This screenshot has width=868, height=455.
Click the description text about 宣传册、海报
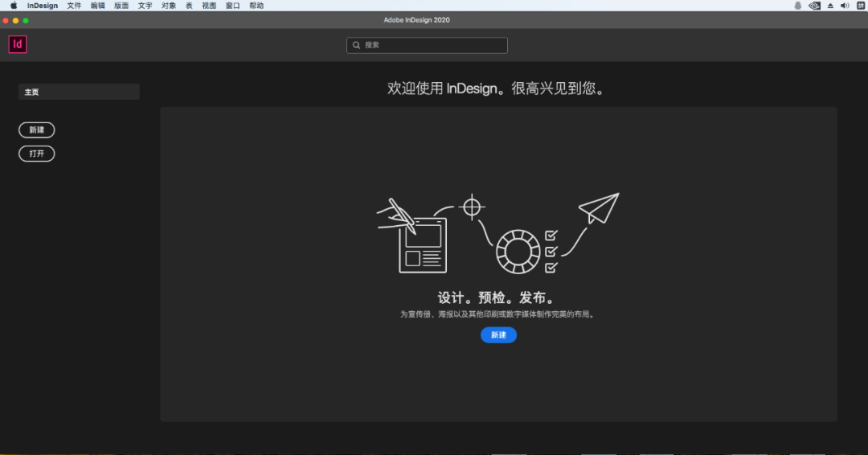(497, 314)
